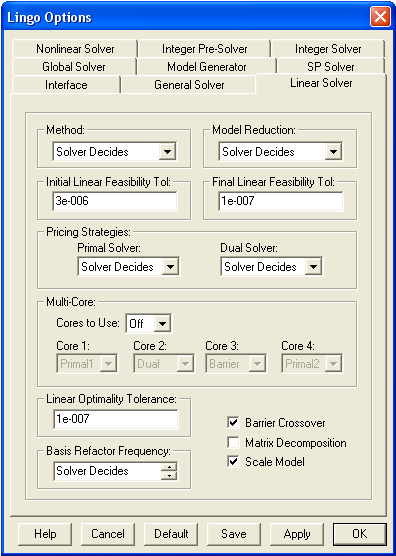This screenshot has width=396, height=556.
Task: Click the Core 2 Dual dropdown
Action: (163, 363)
